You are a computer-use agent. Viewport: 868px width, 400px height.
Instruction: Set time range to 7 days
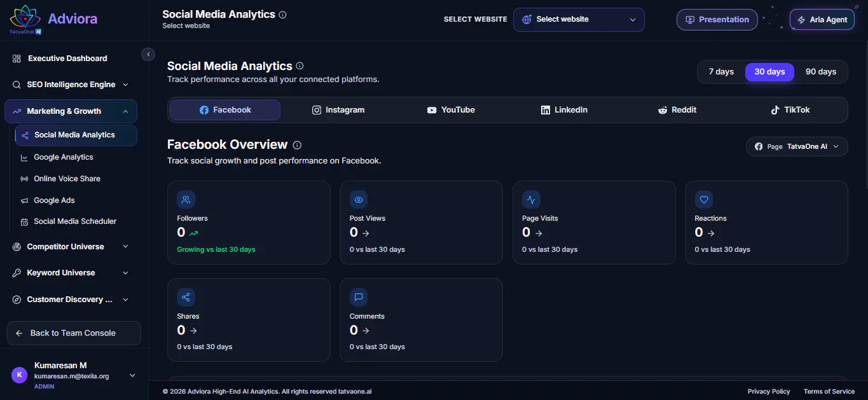coord(721,72)
